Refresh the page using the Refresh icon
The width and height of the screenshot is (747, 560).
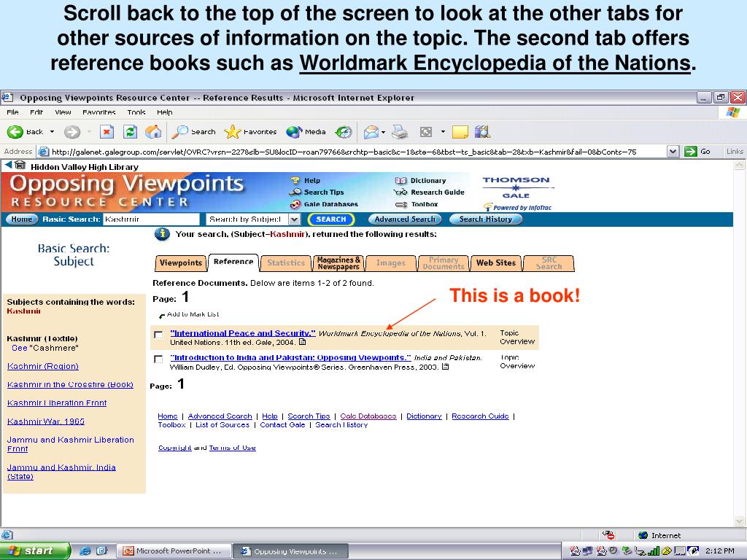[130, 132]
